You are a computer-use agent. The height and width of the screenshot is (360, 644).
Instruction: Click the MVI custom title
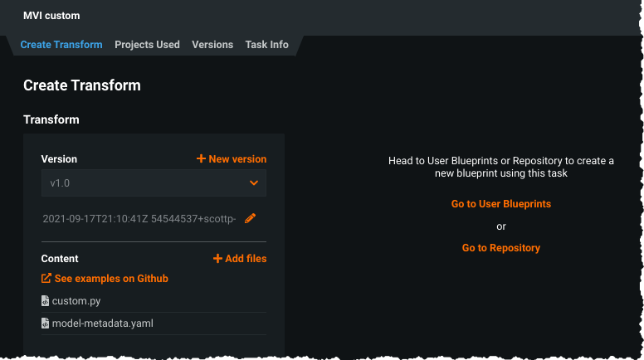pos(51,16)
